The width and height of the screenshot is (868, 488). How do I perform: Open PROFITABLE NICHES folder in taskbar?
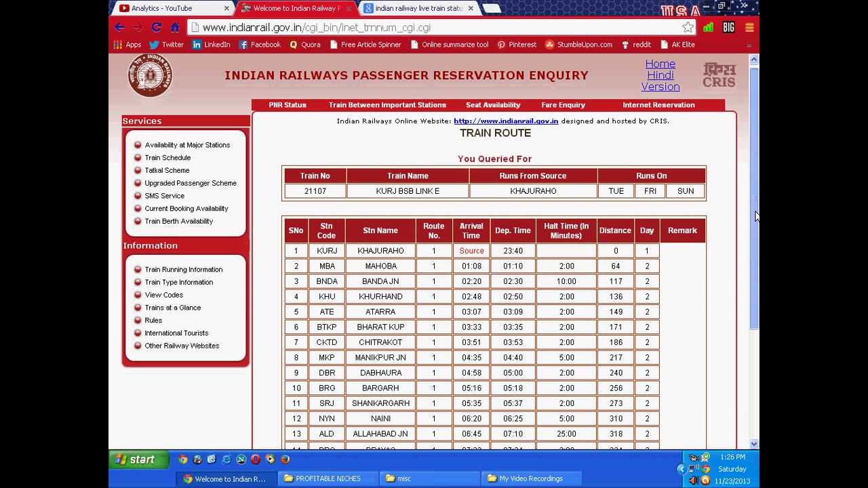tap(328, 479)
